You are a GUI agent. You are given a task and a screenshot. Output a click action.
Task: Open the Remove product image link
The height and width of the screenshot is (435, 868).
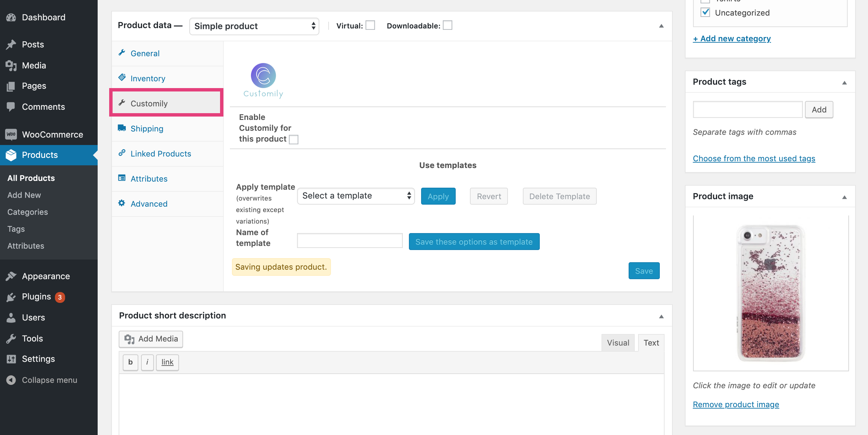tap(736, 404)
